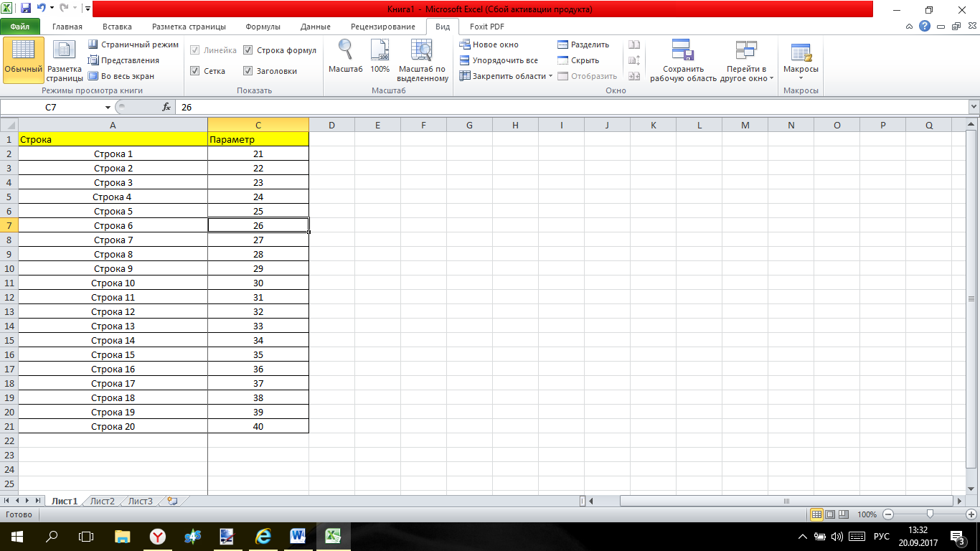This screenshot has height=551, width=980.
Task: Open the Формулы ribbon tab
Action: 263,27
